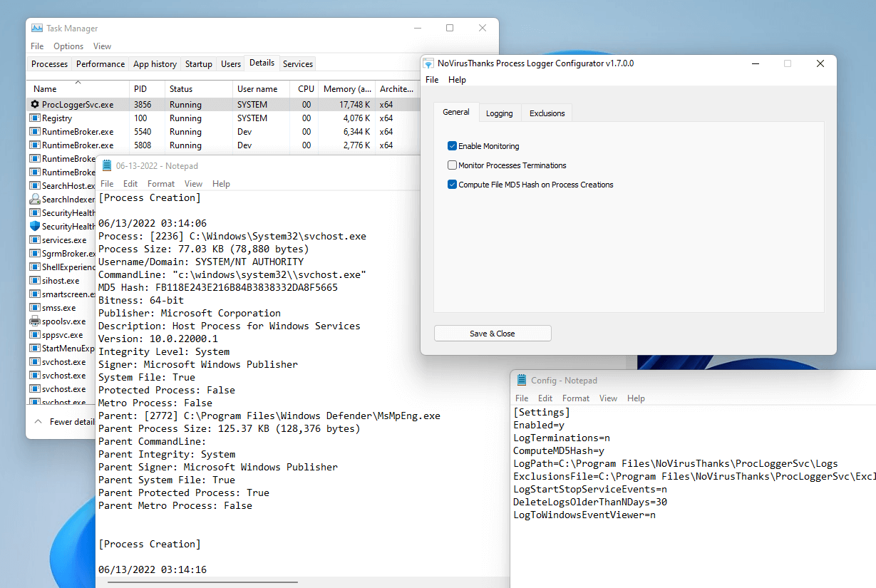Click the LogTerminations=n line in Config Notepad
Viewport: 876px width, 588px height.
562,438
